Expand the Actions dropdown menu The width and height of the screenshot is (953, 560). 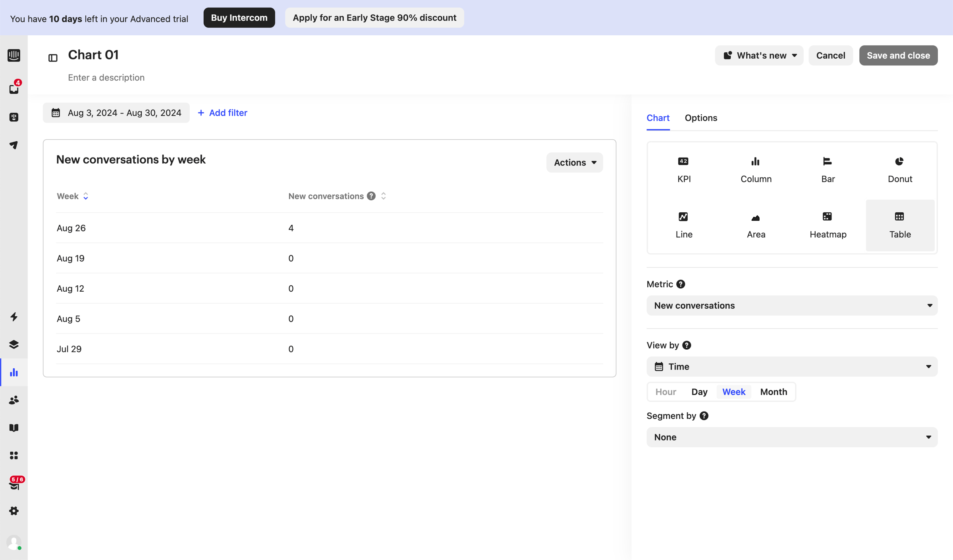[x=575, y=162]
